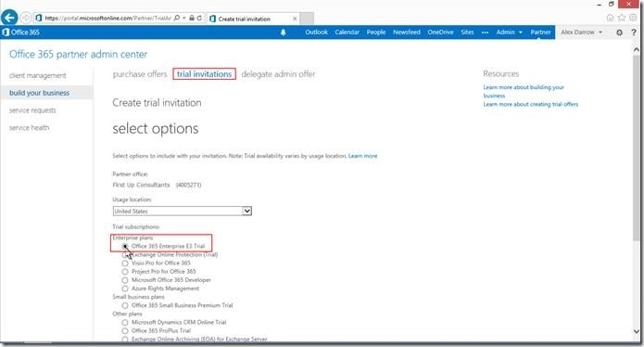This screenshot has width=644, height=347.
Task: Click the browser home icon
Action: [x=610, y=18]
